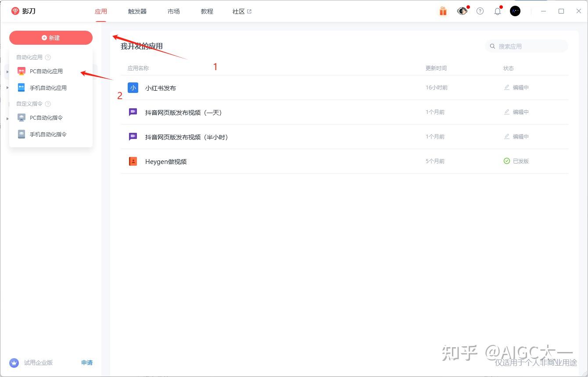Open help tooltip next to 自动化应用
The height and width of the screenshot is (377, 588).
click(48, 57)
